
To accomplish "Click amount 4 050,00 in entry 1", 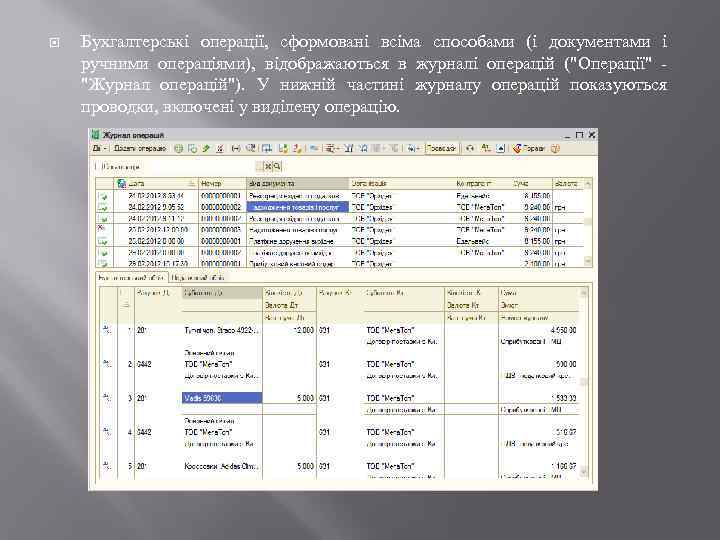I will pyautogui.click(x=563, y=330).
